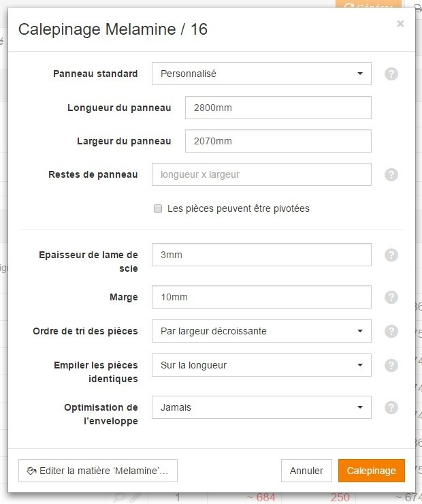This screenshot has height=504, width=422.
Task: Show help for Restes de panneau
Action: tap(391, 174)
